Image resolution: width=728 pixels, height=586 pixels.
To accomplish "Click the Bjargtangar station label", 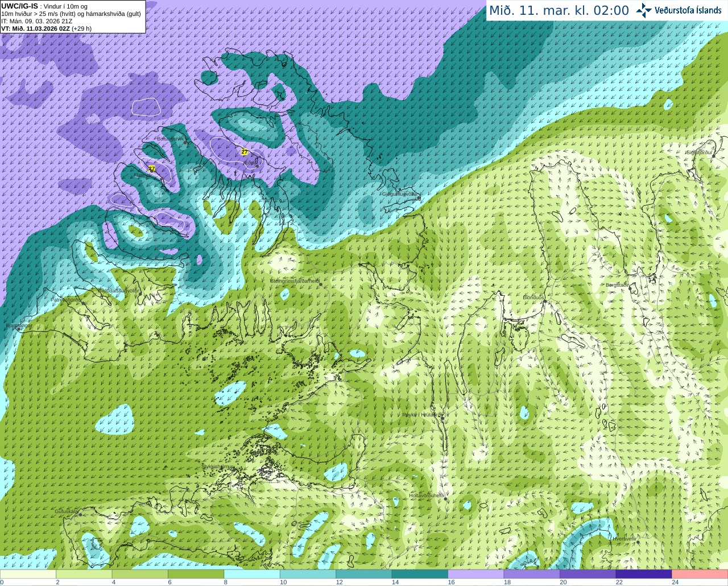I will pyautogui.click(x=18, y=326).
